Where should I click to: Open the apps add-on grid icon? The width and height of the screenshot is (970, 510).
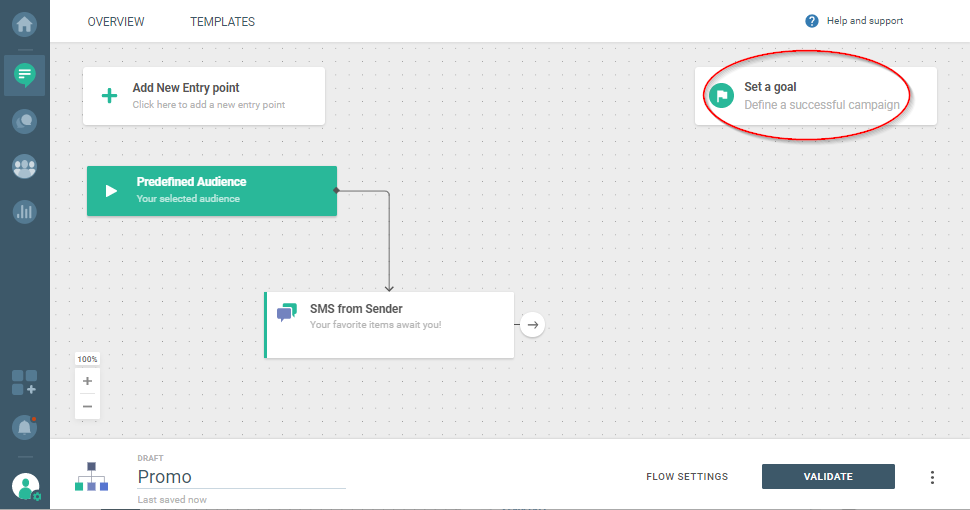[x=24, y=382]
